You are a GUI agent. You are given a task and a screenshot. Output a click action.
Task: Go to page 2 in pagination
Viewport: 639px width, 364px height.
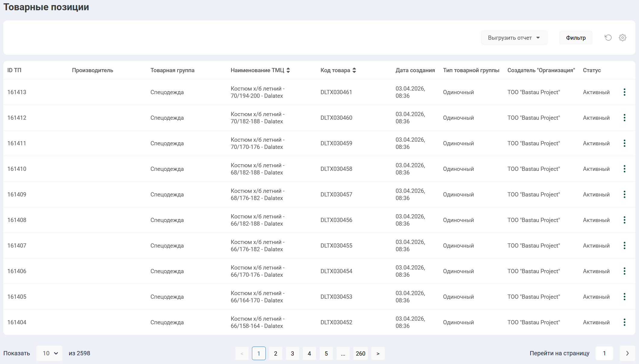click(275, 353)
